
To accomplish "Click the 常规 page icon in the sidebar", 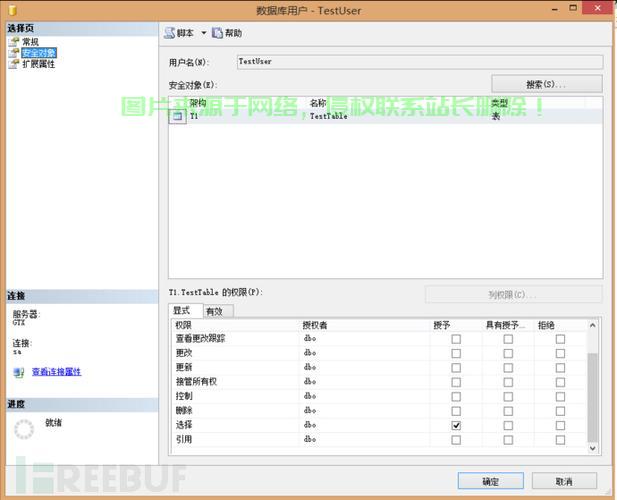I will (x=14, y=42).
